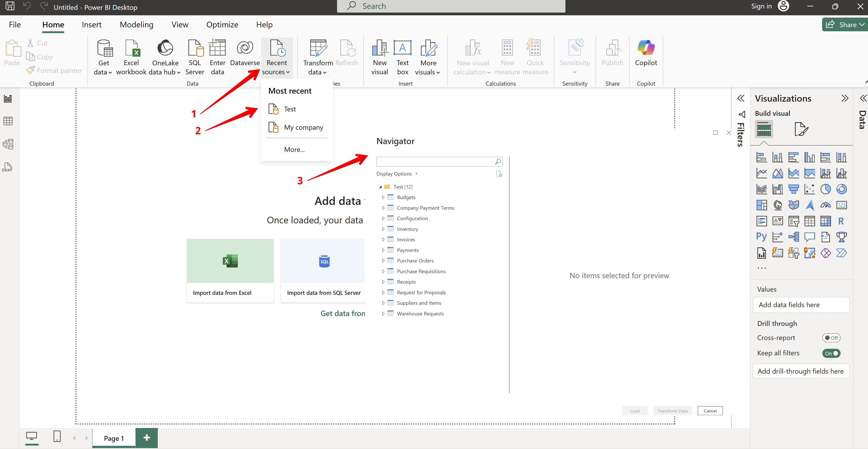The image size is (868, 449).
Task: Expand the Budgets table node
Action: coord(383,198)
